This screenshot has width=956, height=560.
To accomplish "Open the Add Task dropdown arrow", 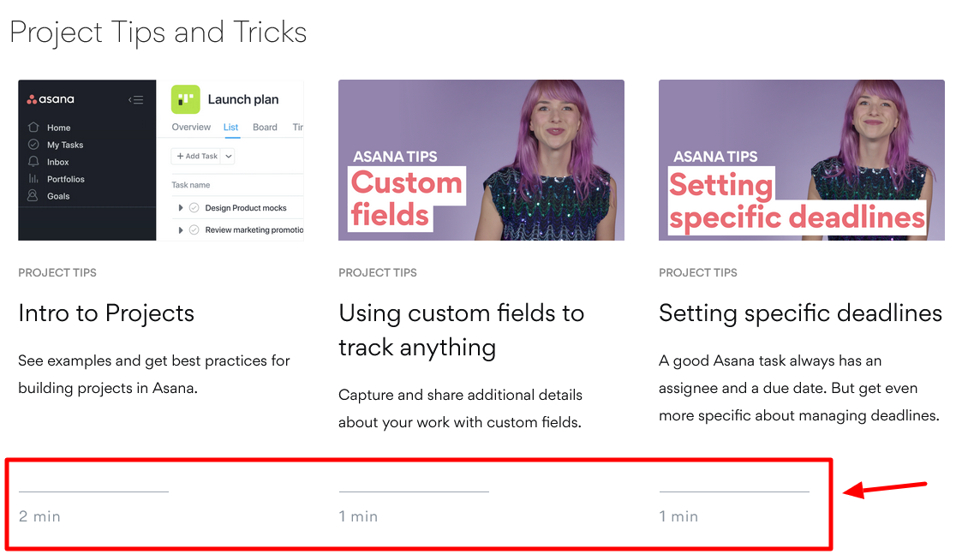I will (x=227, y=156).
